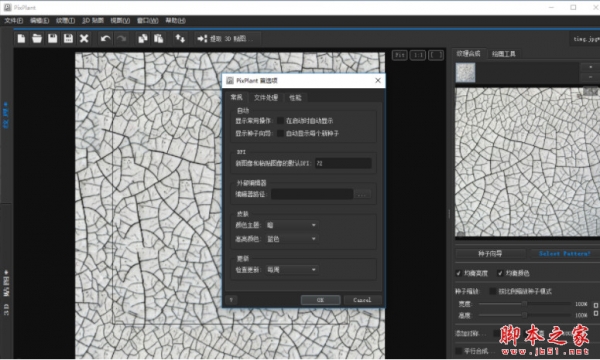The image size is (600, 360).
Task: Set zoom to 1:1
Action: click(x=418, y=55)
